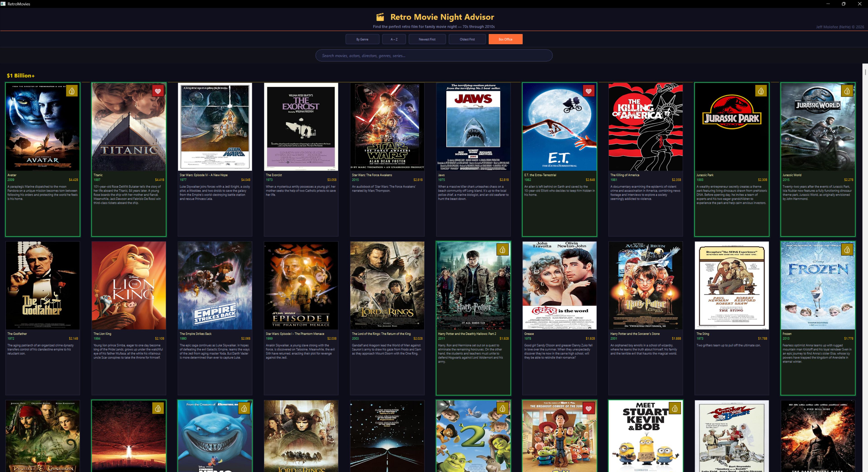Open The Empire Strikes Back poster
This screenshot has width=868, height=472.
pyautogui.click(x=215, y=285)
